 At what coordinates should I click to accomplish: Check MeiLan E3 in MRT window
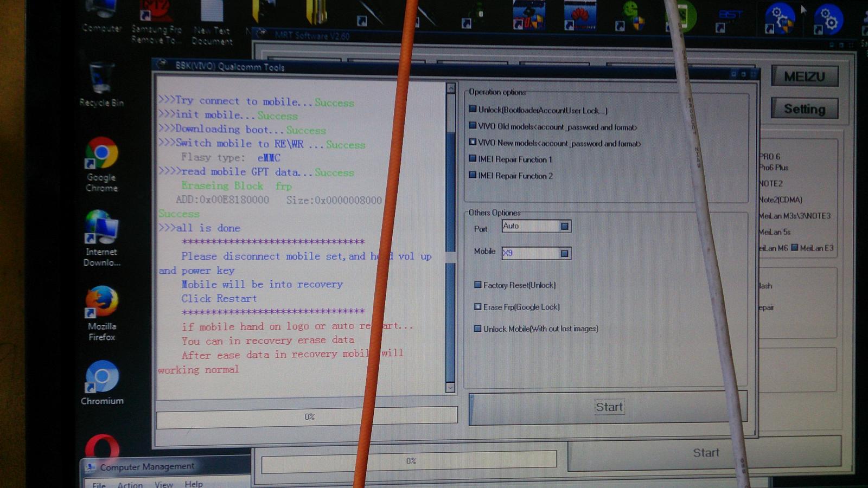point(795,248)
